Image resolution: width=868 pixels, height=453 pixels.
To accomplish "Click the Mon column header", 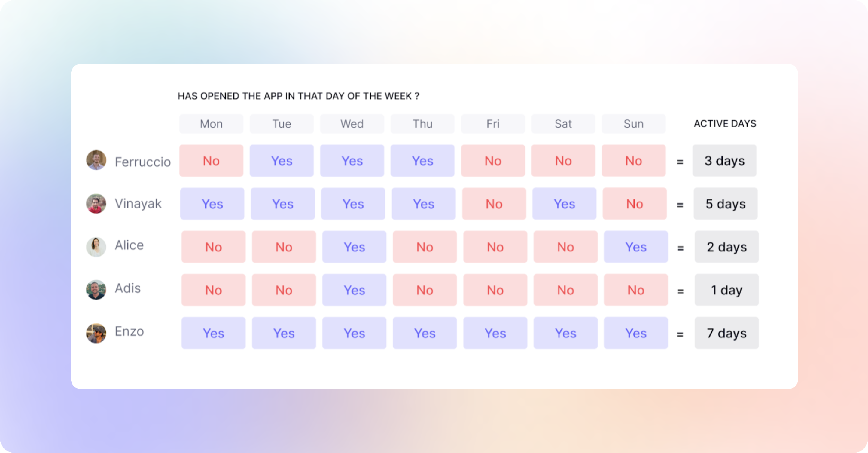I will click(211, 124).
